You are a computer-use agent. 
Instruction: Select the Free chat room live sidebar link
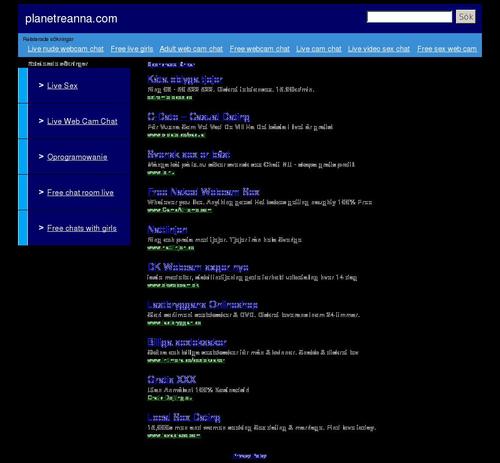pos(80,193)
